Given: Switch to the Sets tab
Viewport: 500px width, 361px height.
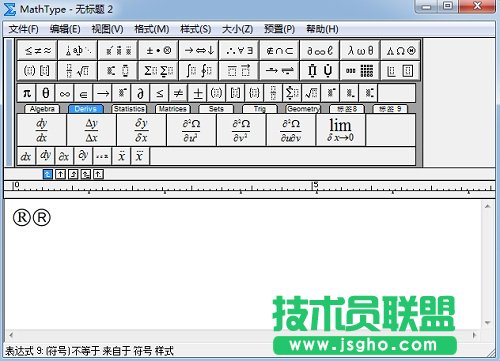Looking at the screenshot, I should (216, 109).
